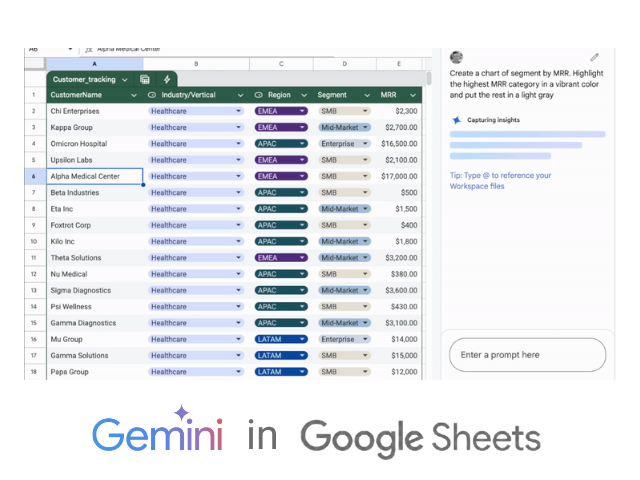Select column A header
This screenshot has width=640, height=480.
pos(94,64)
